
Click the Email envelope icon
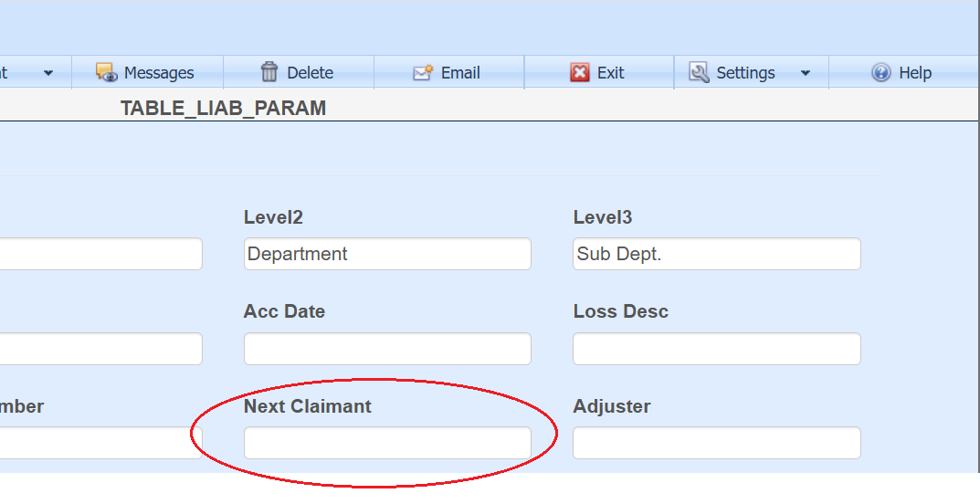(422, 72)
